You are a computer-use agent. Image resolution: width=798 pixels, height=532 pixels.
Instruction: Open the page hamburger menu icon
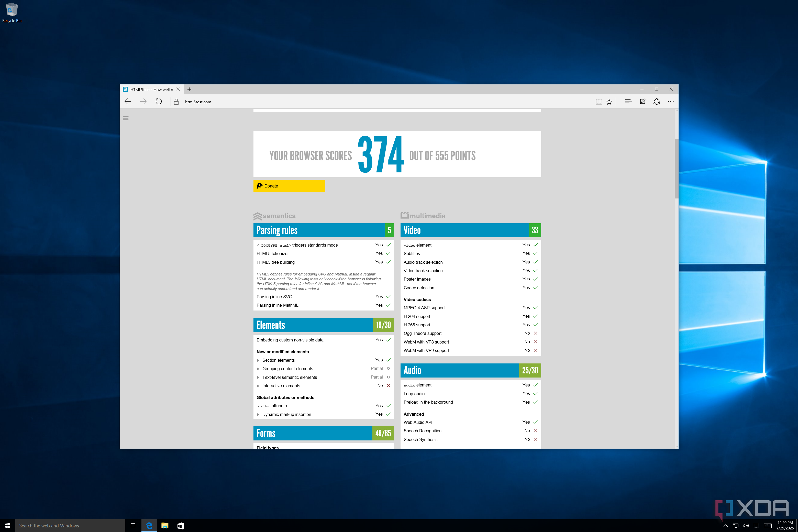coord(126,118)
